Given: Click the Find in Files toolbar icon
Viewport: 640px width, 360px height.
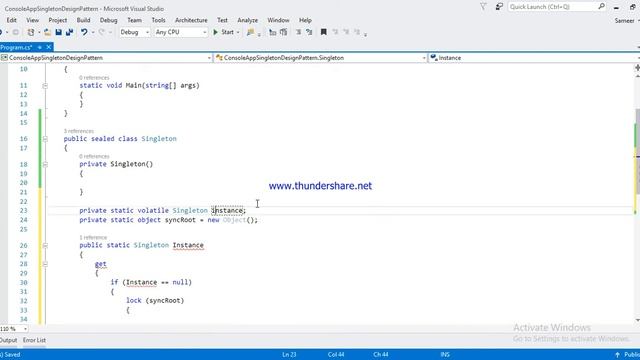Looking at the screenshot, I should (x=250, y=32).
